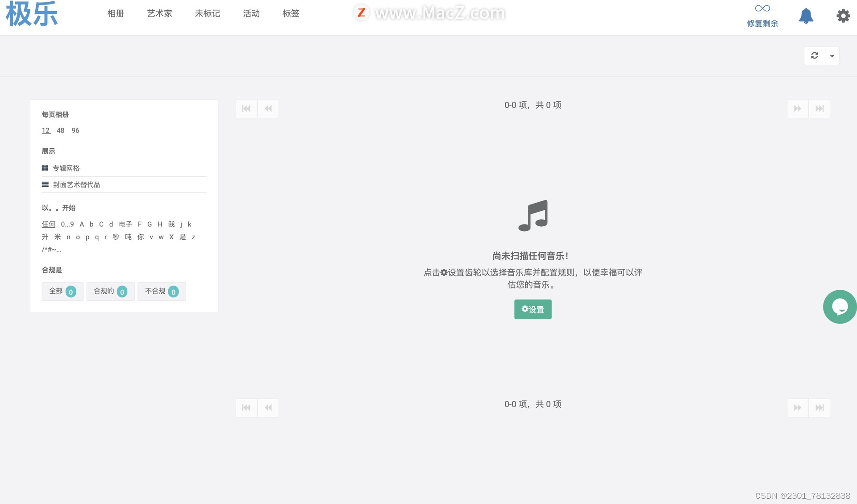857x504 pixels.
Task: Click the 修复剩余 infinity icon
Action: click(762, 8)
